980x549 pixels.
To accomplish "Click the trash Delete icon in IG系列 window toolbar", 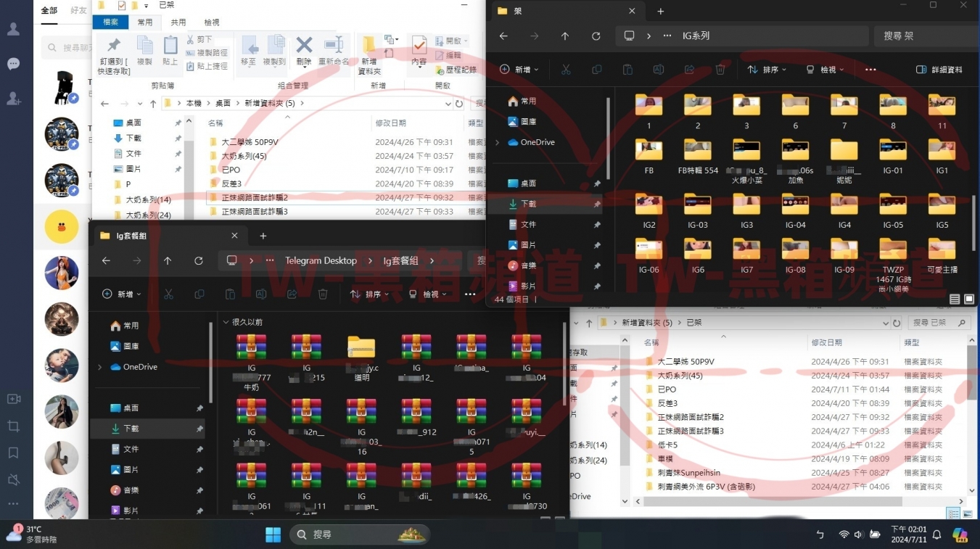I will [720, 70].
